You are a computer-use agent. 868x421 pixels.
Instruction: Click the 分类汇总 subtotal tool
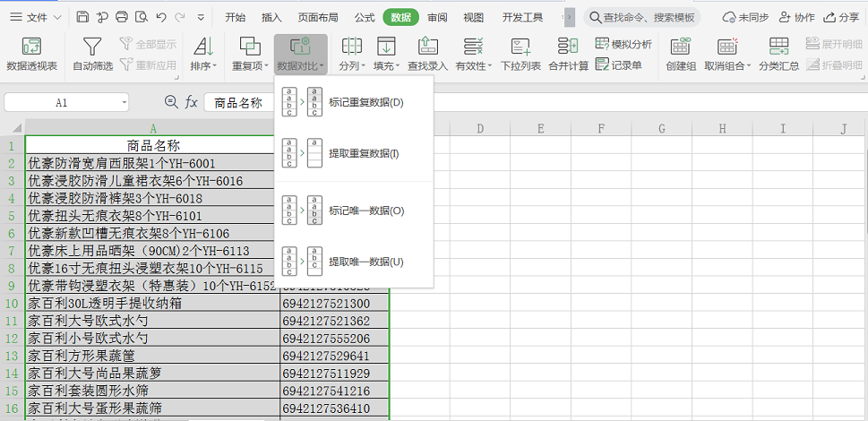coord(779,55)
